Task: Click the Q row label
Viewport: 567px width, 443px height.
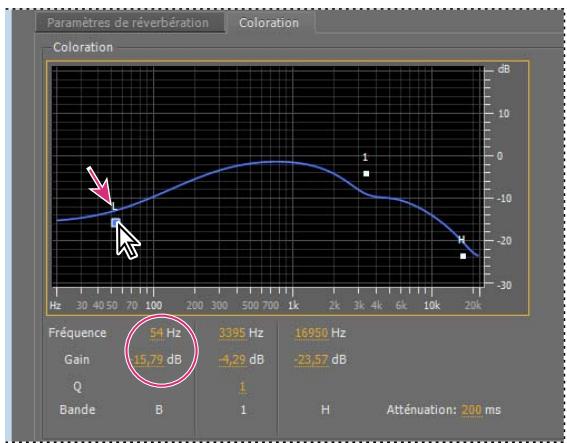Action: [x=77, y=387]
